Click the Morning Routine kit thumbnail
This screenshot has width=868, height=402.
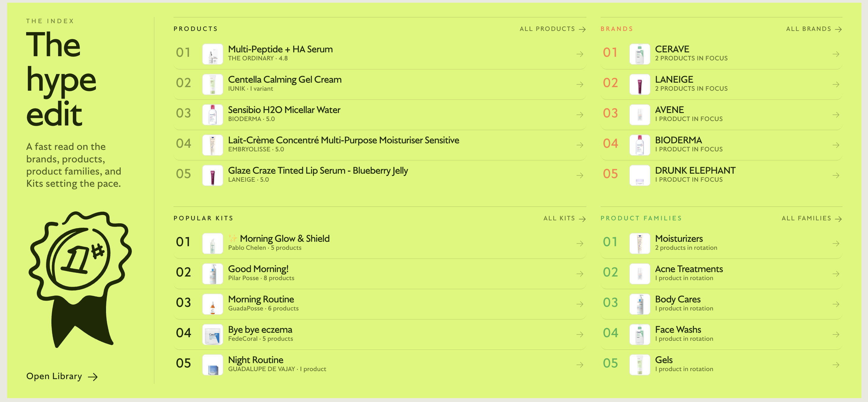pyautogui.click(x=213, y=304)
